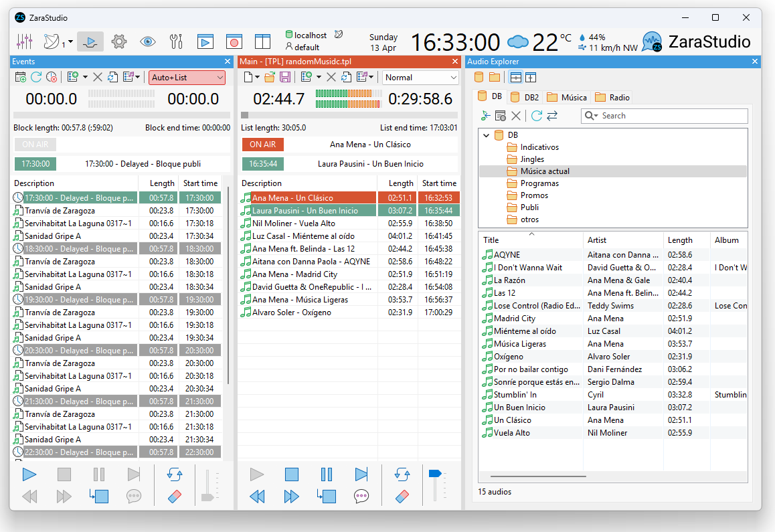775x532 pixels.
Task: Open the Normal playback mode dropdown
Action: pyautogui.click(x=420, y=78)
